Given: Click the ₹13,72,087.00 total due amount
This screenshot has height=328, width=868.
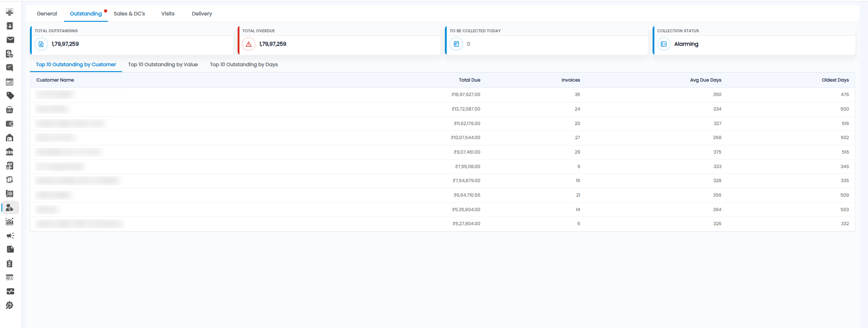Looking at the screenshot, I should (x=466, y=109).
